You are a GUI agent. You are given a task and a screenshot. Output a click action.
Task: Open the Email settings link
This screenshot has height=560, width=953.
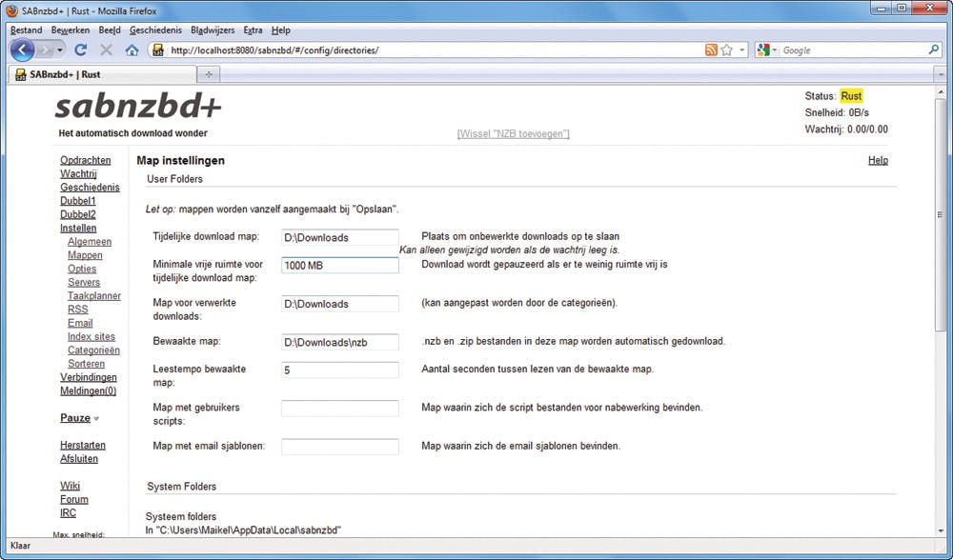coord(80,323)
